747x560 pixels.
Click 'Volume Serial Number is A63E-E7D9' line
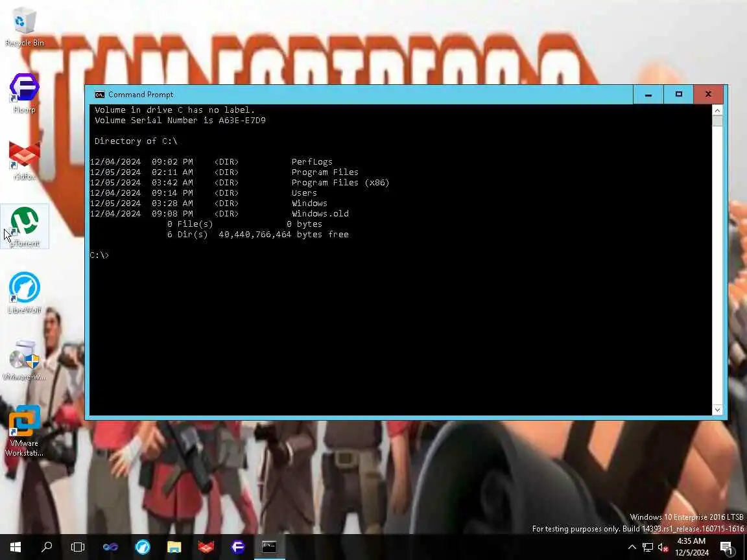pos(180,121)
